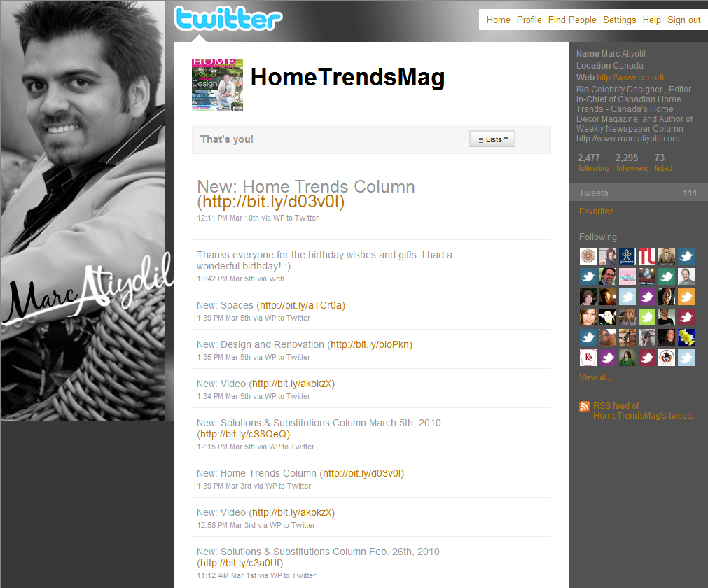Open the pink mumsweb avatar in Following

(627, 276)
